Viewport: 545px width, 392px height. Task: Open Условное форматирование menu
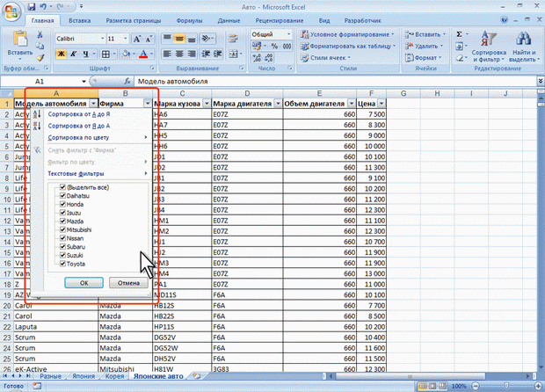pos(347,34)
